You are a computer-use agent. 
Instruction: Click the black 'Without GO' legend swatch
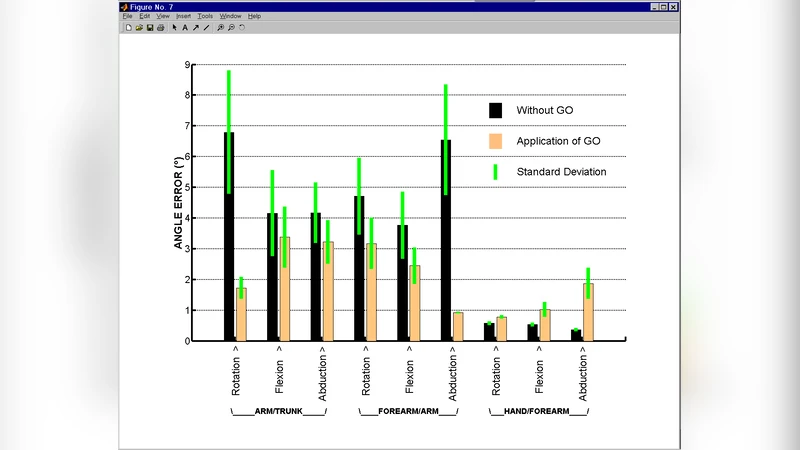[x=495, y=110]
